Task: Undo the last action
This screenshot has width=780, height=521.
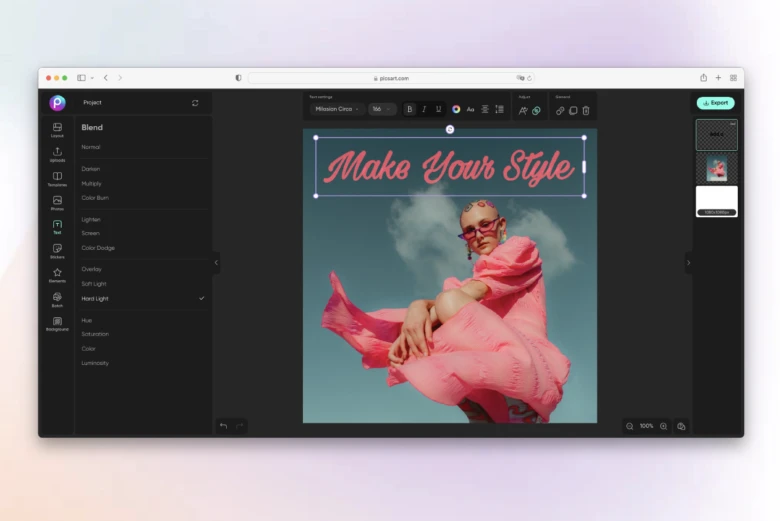Action: pos(223,426)
